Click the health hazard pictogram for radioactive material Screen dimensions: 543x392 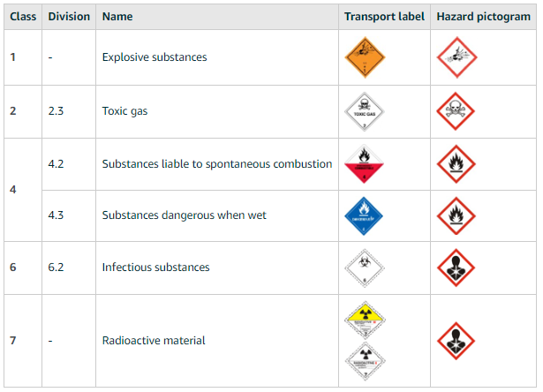click(x=456, y=341)
